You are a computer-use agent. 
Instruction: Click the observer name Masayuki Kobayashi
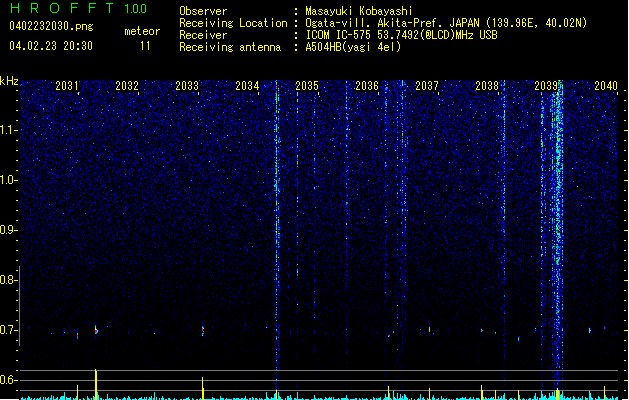(x=359, y=11)
